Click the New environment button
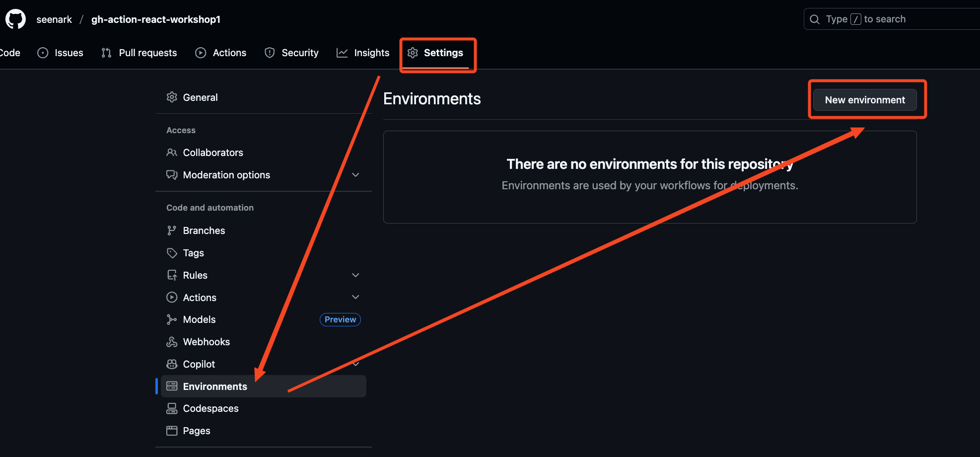 [x=864, y=100]
